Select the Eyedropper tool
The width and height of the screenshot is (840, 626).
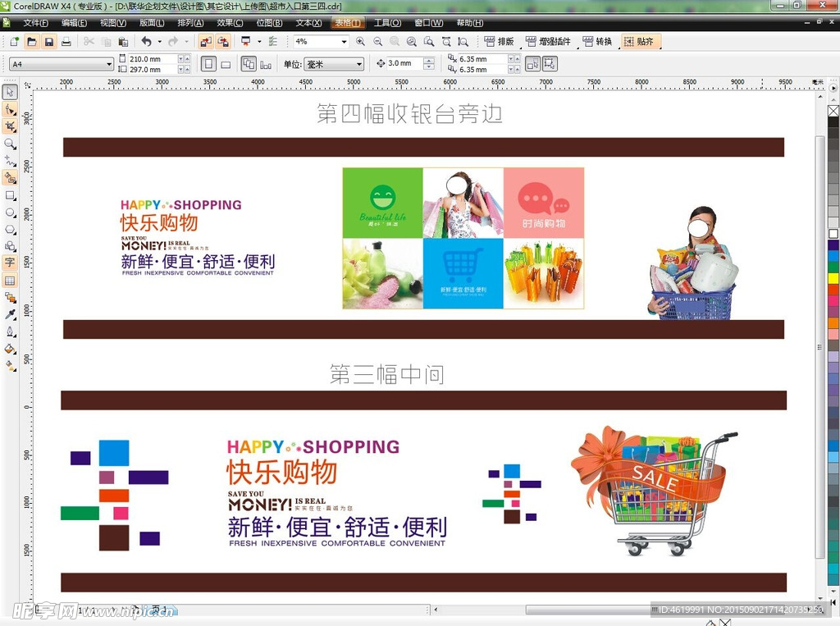click(10, 314)
